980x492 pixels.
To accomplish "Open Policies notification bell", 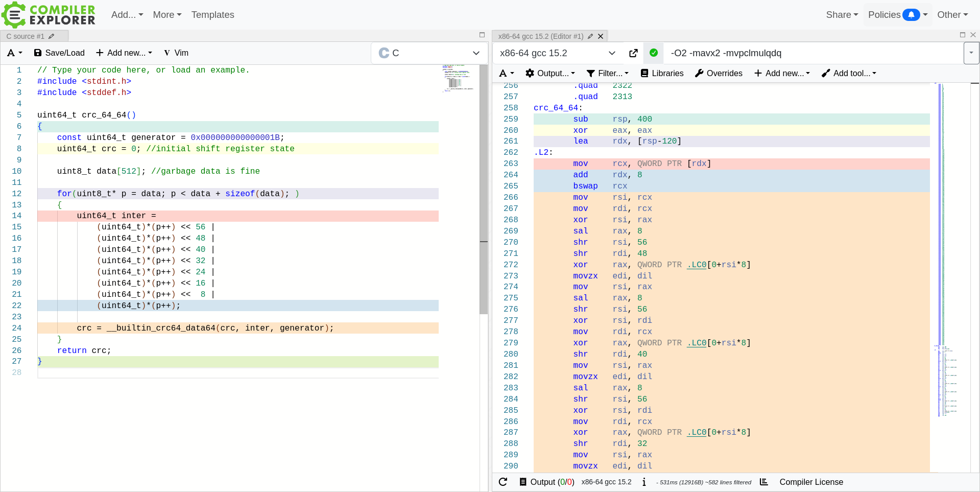I will [x=911, y=15].
